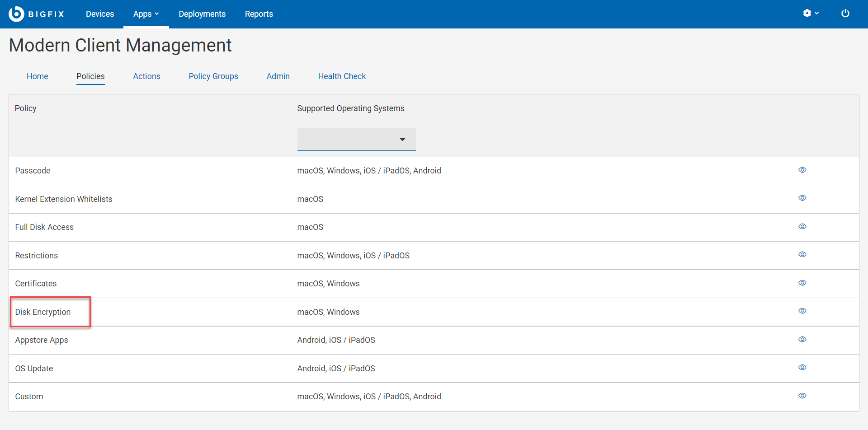The width and height of the screenshot is (868, 430).
Task: Click eye icon for Certificates row
Action: (x=802, y=283)
